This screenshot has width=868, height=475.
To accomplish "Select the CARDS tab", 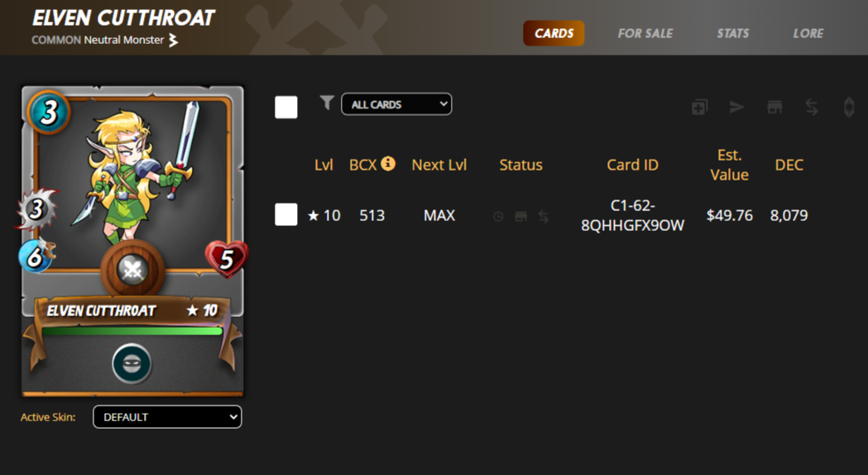I will (554, 33).
